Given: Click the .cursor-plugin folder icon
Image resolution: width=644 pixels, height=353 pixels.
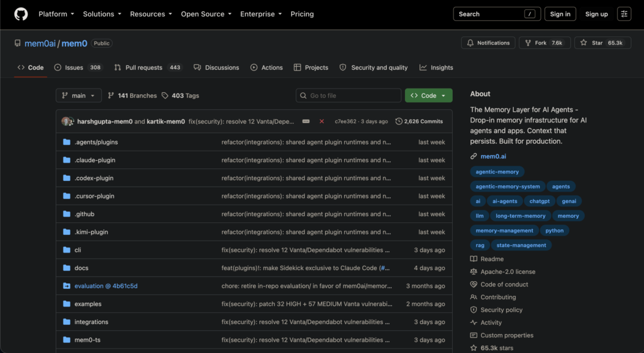Looking at the screenshot, I should 67,196.
